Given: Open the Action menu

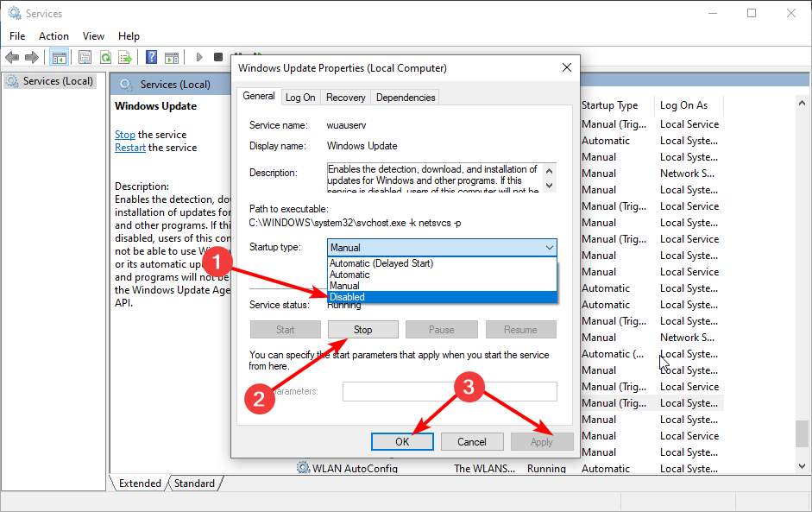Looking at the screenshot, I should point(54,36).
